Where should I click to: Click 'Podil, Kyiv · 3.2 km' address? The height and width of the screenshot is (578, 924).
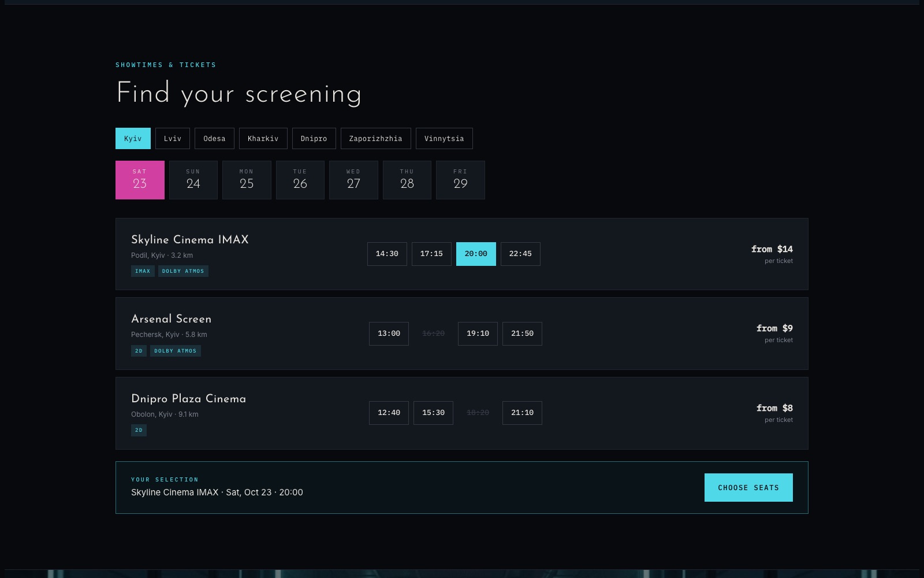(162, 255)
